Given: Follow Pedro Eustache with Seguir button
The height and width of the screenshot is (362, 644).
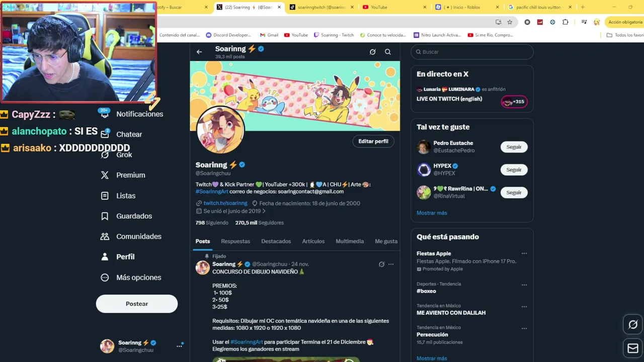Looking at the screenshot, I should (x=514, y=147).
